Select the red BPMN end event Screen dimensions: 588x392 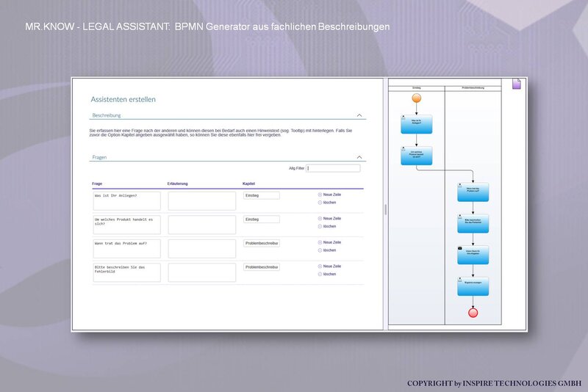473,313
